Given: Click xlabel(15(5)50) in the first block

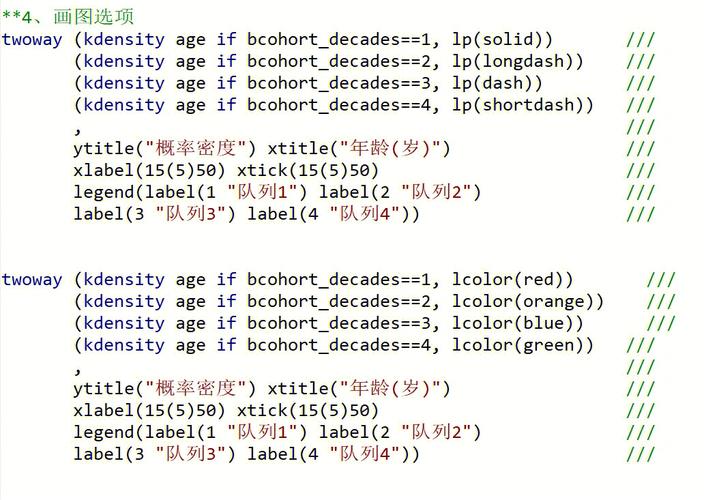Looking at the screenshot, I should tap(150, 171).
